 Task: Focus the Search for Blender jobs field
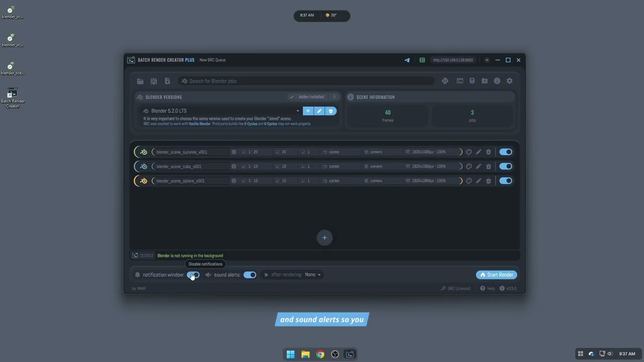[x=307, y=81]
